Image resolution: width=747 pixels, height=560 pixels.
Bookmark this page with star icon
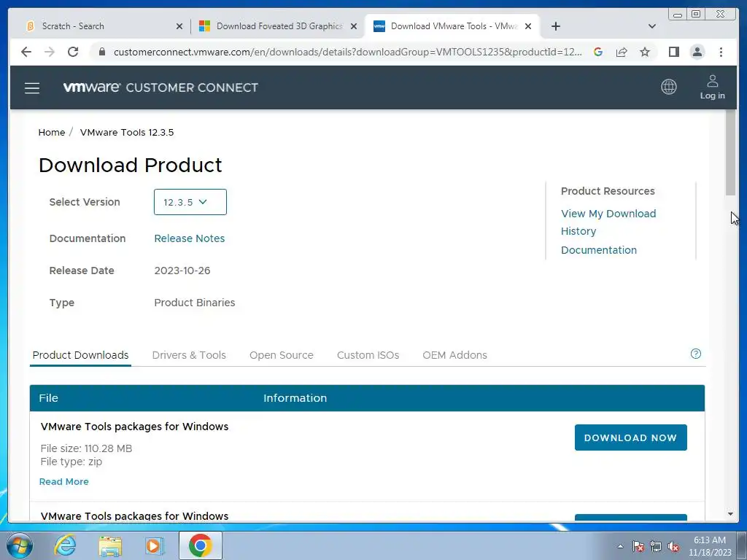[645, 52]
